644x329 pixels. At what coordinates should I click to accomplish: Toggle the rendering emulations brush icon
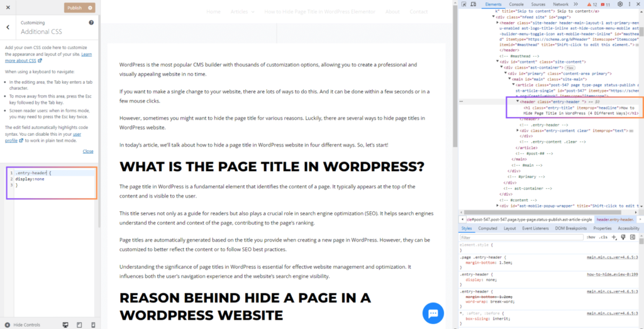click(623, 237)
